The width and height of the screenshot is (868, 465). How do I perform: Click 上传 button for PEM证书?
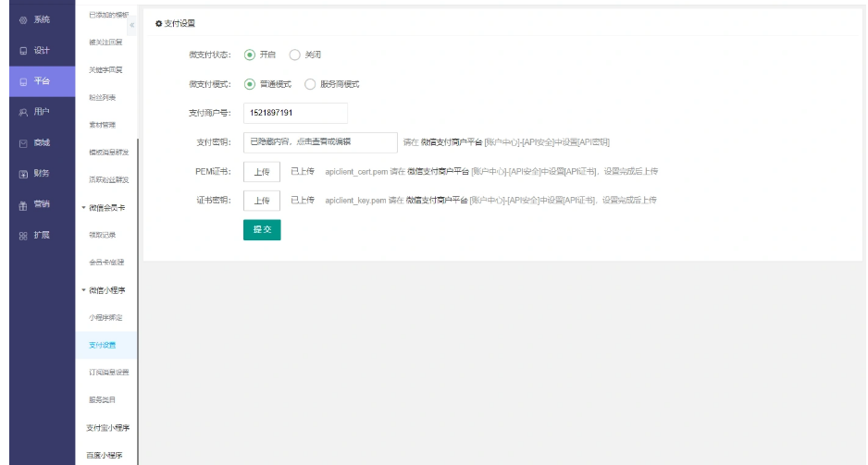(262, 172)
